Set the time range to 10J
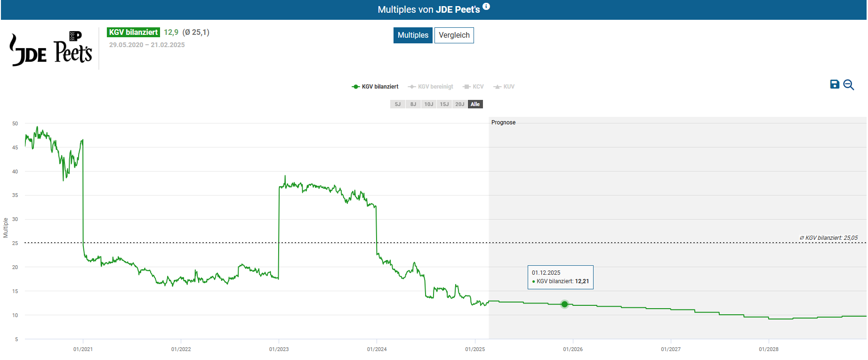The width and height of the screenshot is (868, 360). click(429, 104)
